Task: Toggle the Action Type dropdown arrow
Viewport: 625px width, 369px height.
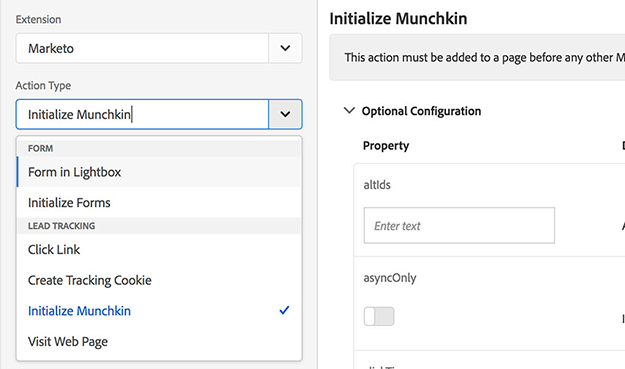Action: pyautogui.click(x=285, y=114)
